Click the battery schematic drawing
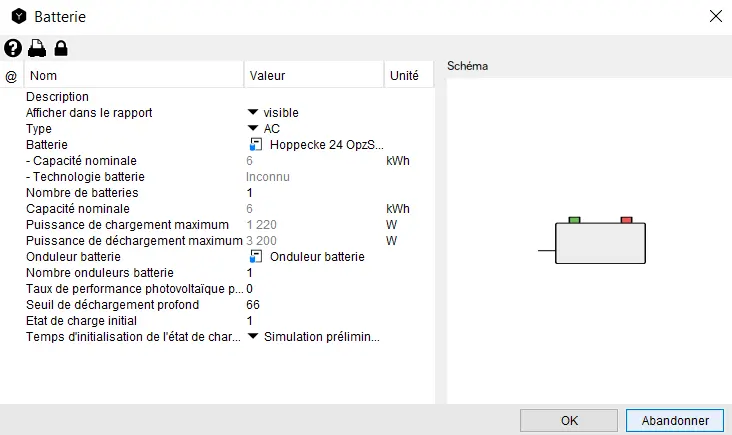 pyautogui.click(x=598, y=241)
